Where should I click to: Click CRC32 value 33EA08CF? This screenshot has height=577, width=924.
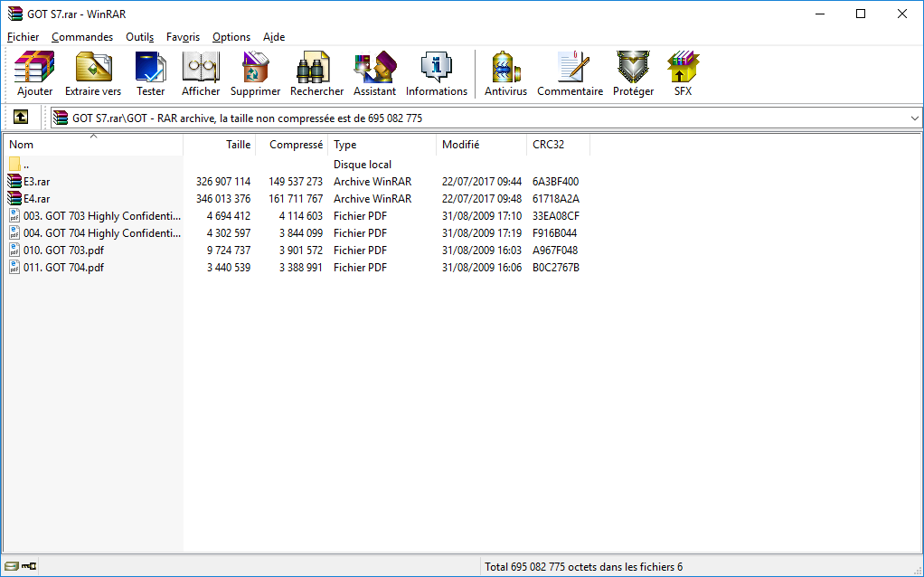tap(556, 216)
